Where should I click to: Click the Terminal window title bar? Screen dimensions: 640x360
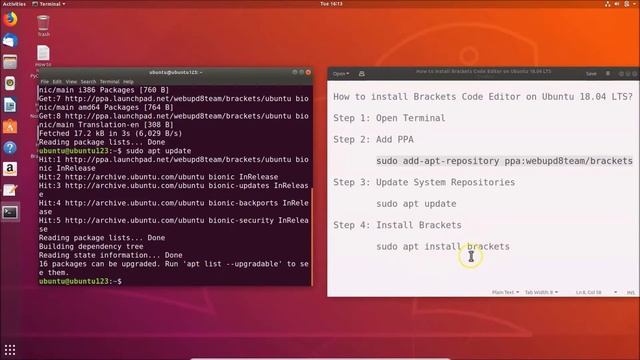pos(176,72)
